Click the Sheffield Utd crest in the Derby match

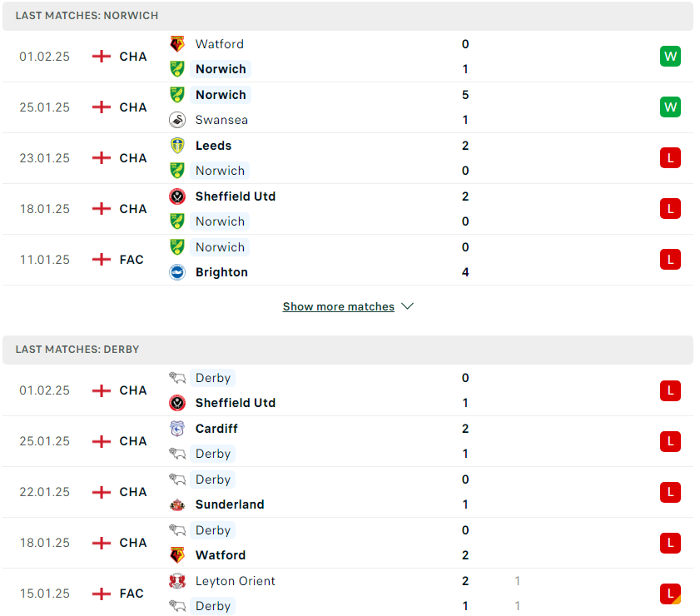click(x=177, y=403)
